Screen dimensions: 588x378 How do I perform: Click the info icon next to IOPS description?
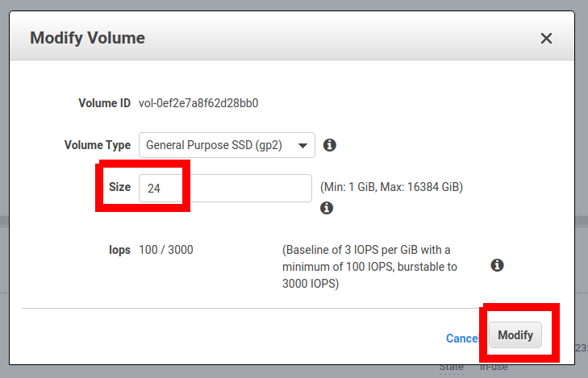point(497,265)
